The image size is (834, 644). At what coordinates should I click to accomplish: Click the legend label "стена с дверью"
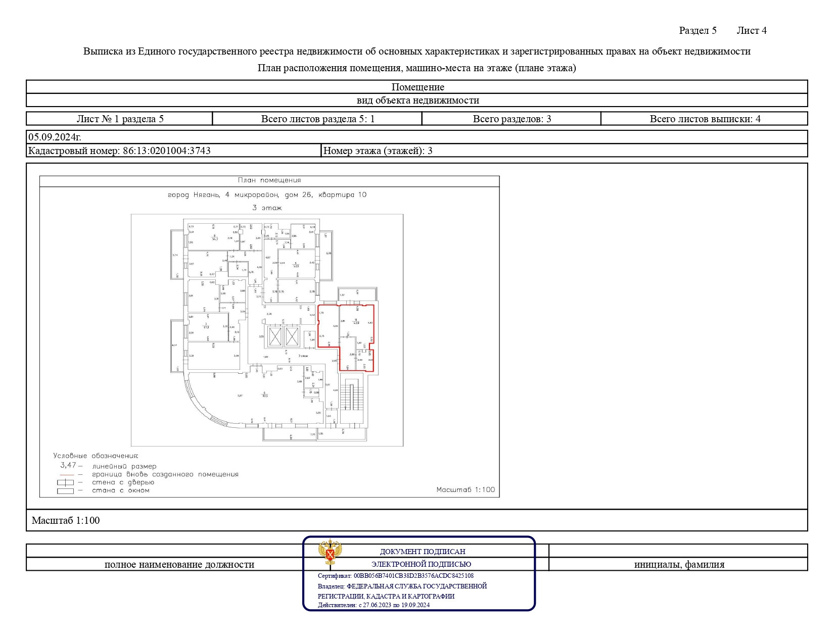click(x=123, y=482)
